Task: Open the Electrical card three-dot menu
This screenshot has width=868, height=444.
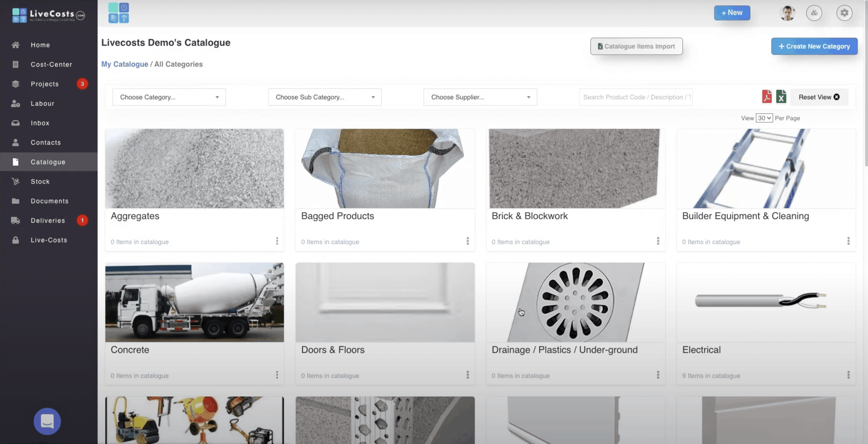Action: pos(848,375)
